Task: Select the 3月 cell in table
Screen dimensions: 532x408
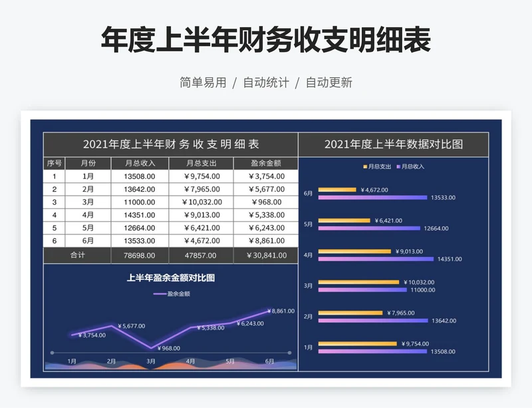Action: (x=88, y=202)
